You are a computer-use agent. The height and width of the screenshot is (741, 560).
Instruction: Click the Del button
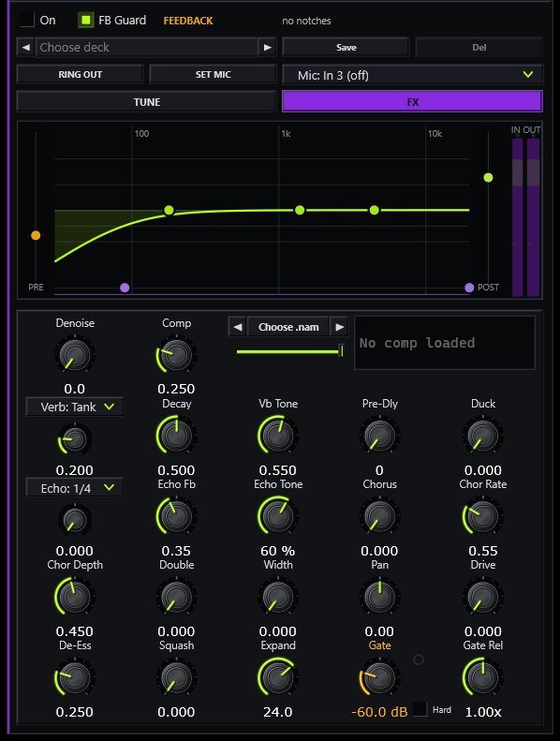(479, 47)
